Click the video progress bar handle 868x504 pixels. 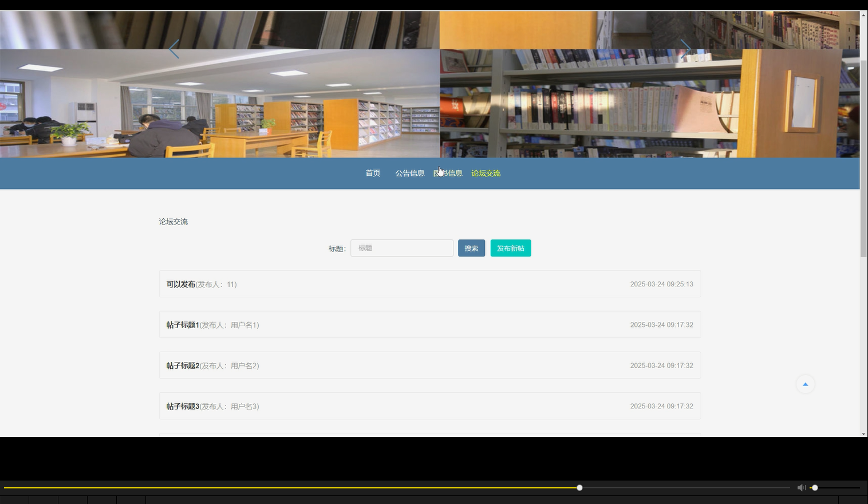[x=579, y=488]
